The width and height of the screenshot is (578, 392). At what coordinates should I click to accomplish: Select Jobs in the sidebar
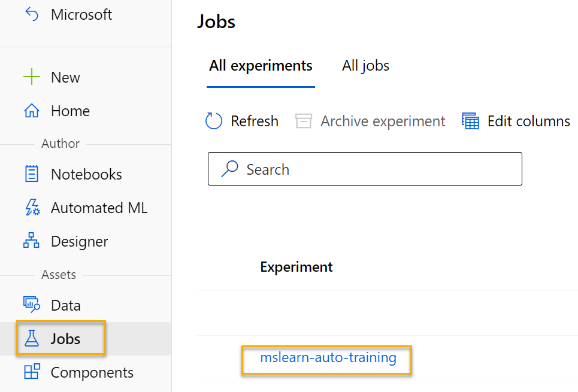tap(65, 339)
